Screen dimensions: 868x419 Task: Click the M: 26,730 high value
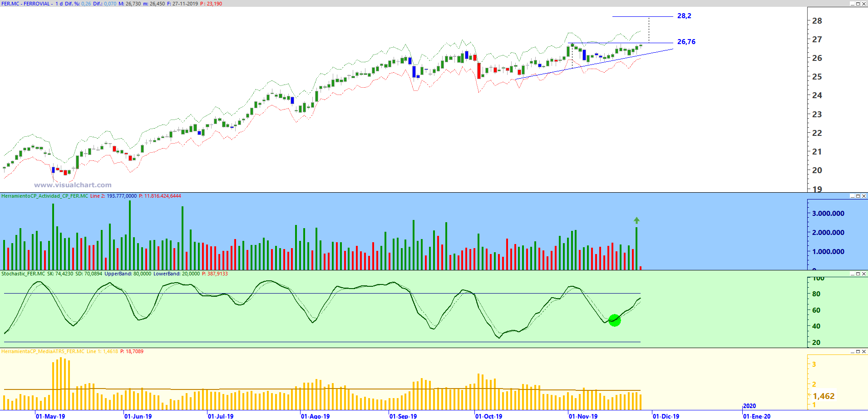coord(130,4)
